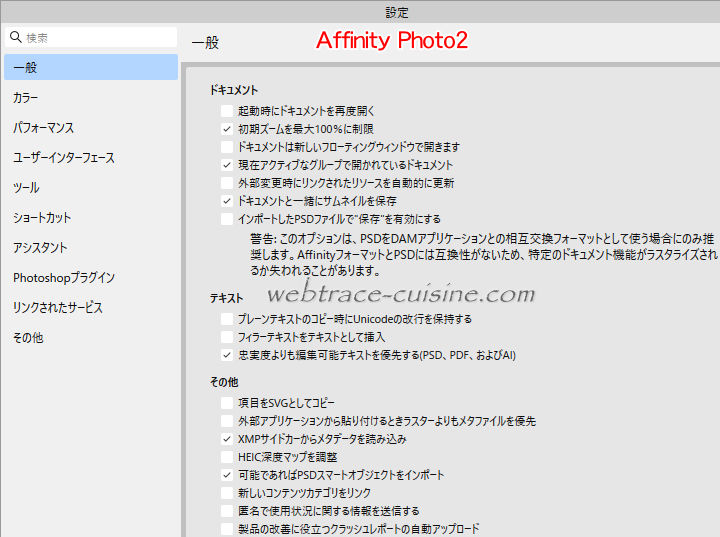The height and width of the screenshot is (537, 720).
Task: Open the カラー settings category
Action: point(89,98)
